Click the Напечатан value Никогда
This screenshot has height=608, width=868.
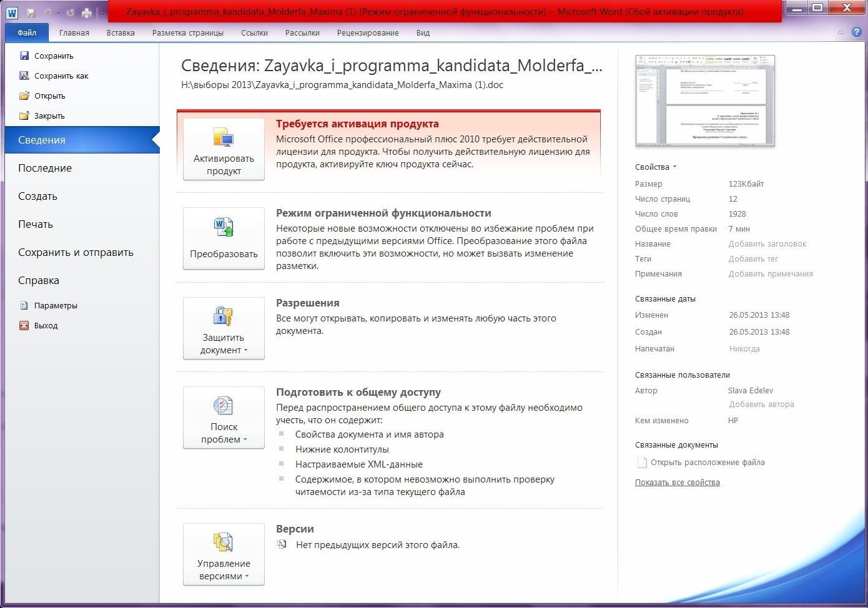[x=744, y=349]
